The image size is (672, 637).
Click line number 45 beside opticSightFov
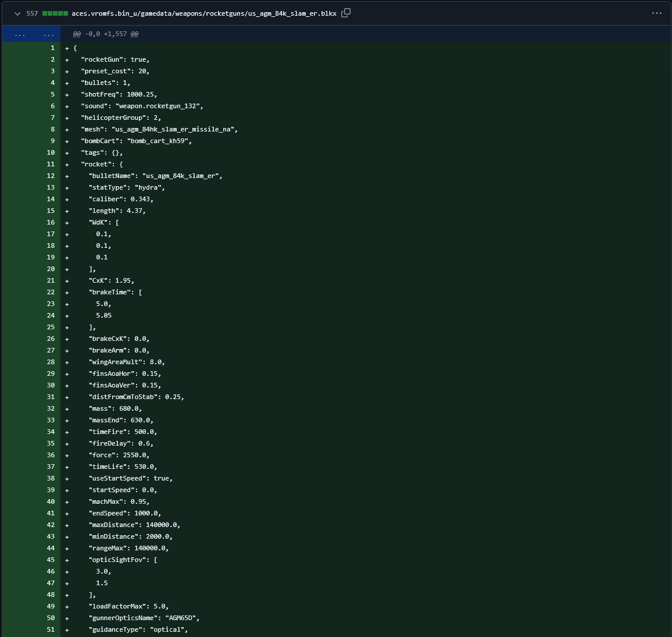(51, 560)
